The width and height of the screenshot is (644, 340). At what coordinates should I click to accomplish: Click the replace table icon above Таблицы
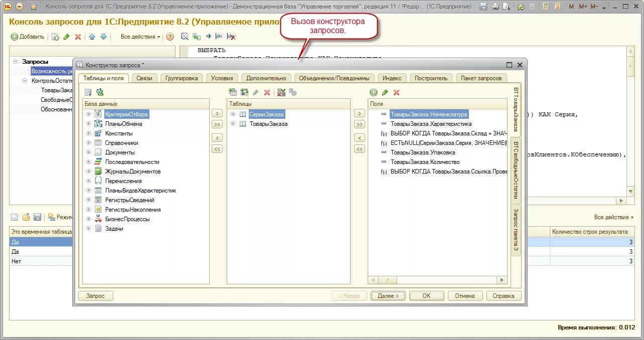[x=281, y=92]
